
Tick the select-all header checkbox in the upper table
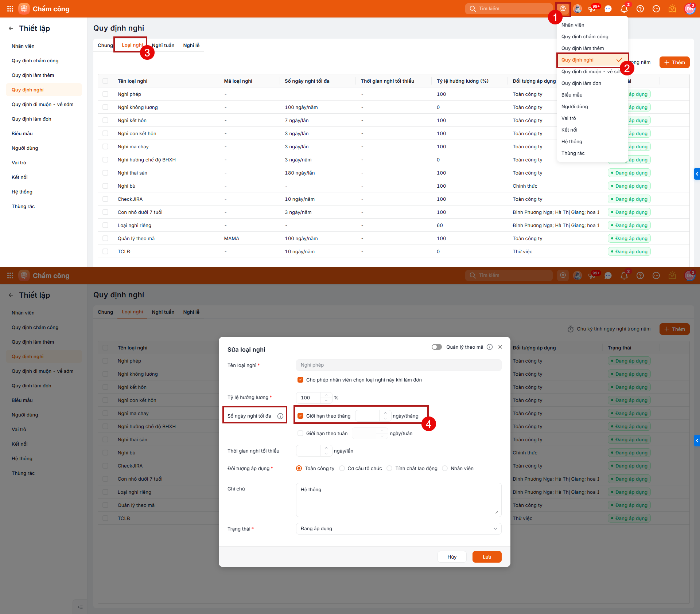[x=105, y=81]
